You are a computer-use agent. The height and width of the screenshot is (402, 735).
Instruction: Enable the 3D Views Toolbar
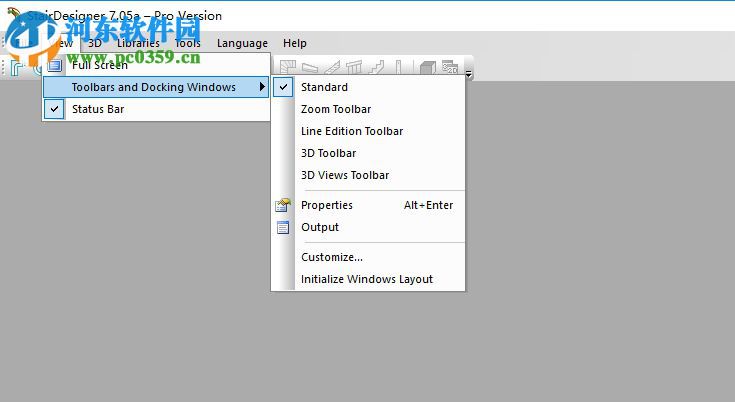368,175
